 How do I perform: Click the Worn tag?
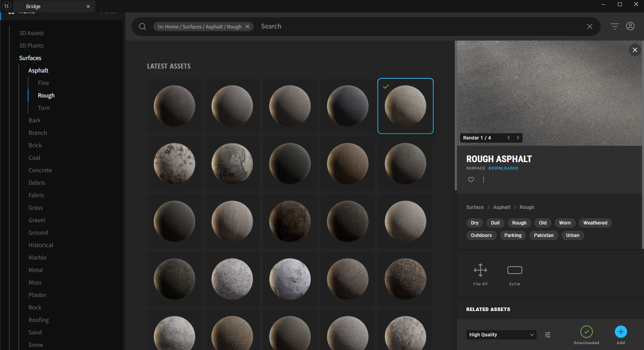click(565, 223)
